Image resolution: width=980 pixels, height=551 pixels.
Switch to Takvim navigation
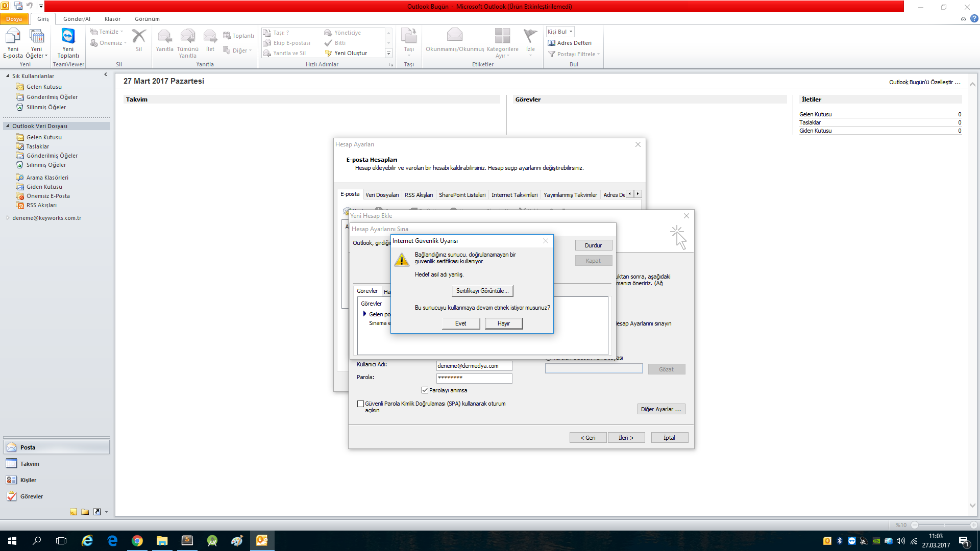[x=57, y=464]
